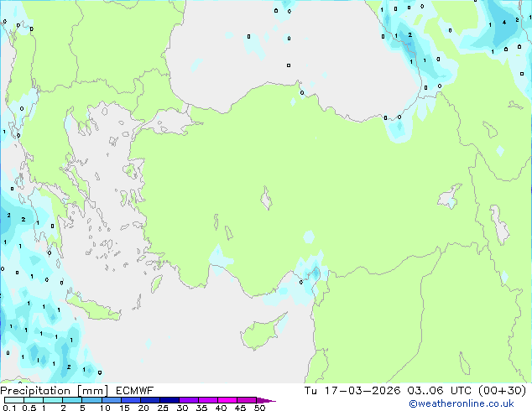
Task: Click the island of Crete on the map
Action: tap(93, 308)
